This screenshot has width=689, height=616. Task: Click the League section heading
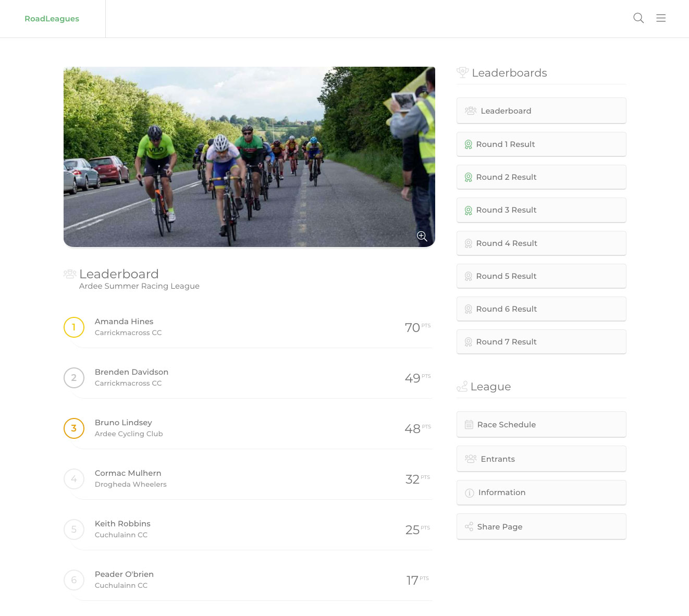pyautogui.click(x=490, y=387)
